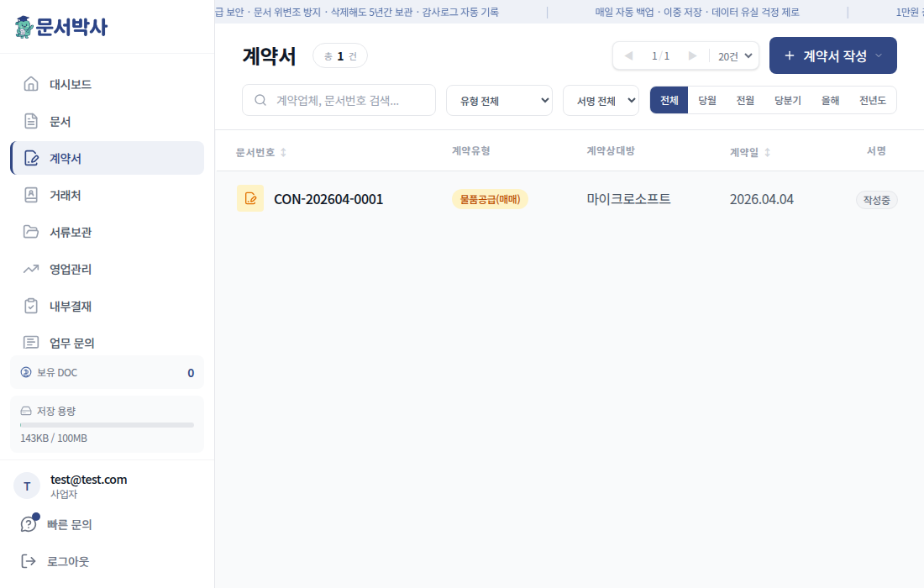924x588 pixels.
Task: Click the 문서박사 dinosaur logo
Action: [x=24, y=26]
